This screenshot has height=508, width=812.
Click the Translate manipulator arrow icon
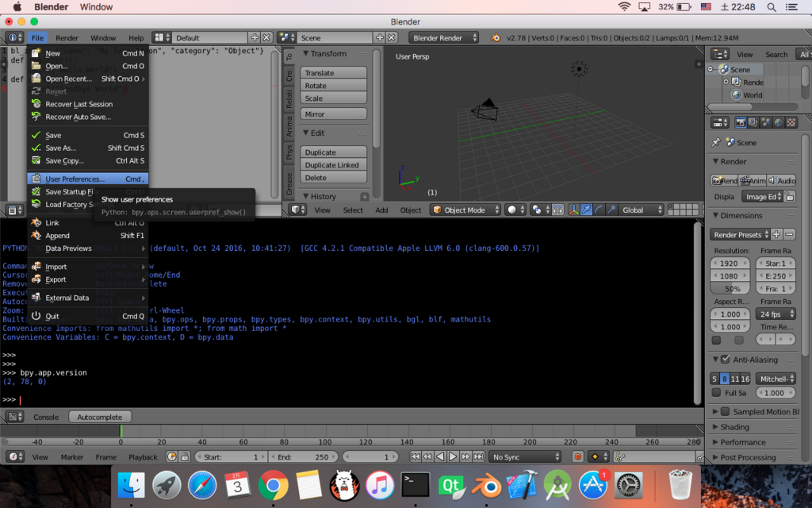click(x=587, y=210)
